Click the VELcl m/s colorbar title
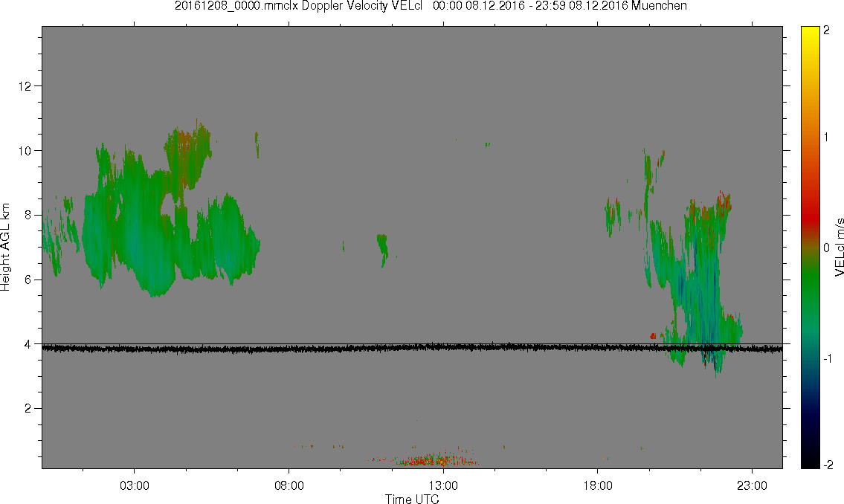This screenshot has width=844, height=504. [x=839, y=248]
